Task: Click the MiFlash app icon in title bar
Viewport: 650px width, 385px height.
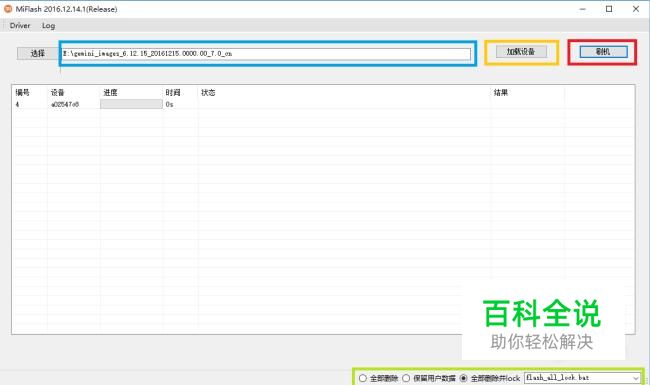Action: tap(8, 9)
